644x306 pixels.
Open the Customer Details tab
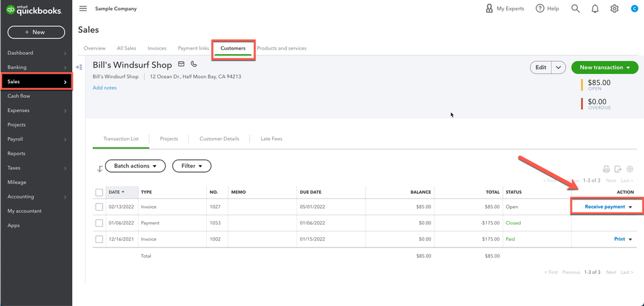[x=219, y=139]
